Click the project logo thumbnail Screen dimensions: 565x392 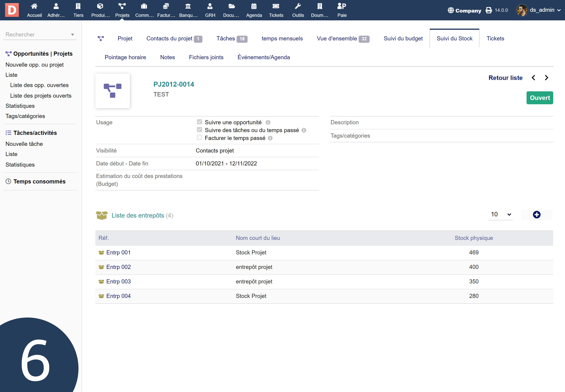click(x=113, y=91)
